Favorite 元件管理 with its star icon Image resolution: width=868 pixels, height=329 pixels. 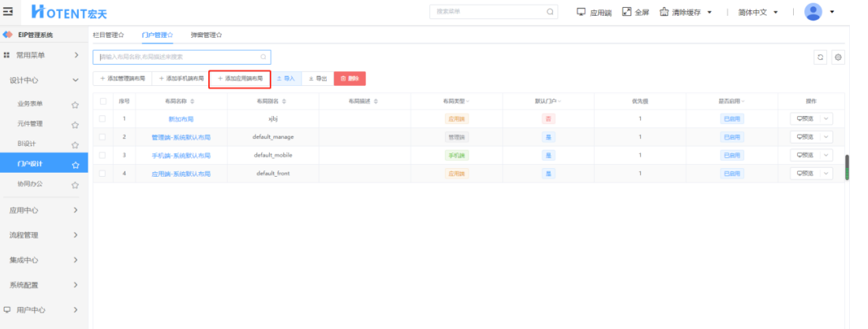75,125
